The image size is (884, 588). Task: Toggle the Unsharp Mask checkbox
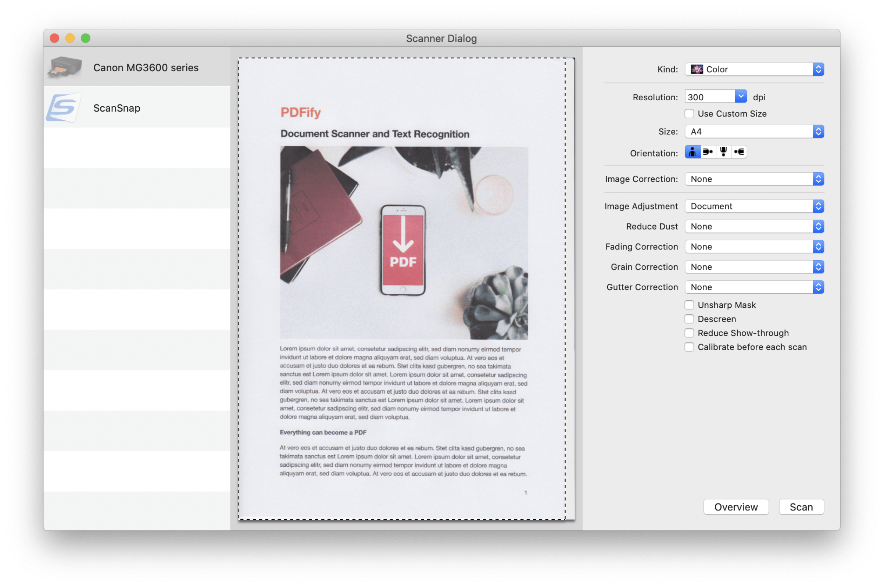[x=689, y=305]
